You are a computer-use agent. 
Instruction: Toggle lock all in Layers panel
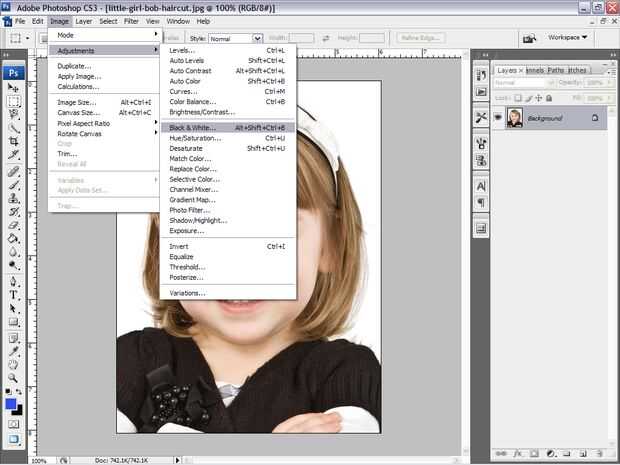pos(549,98)
